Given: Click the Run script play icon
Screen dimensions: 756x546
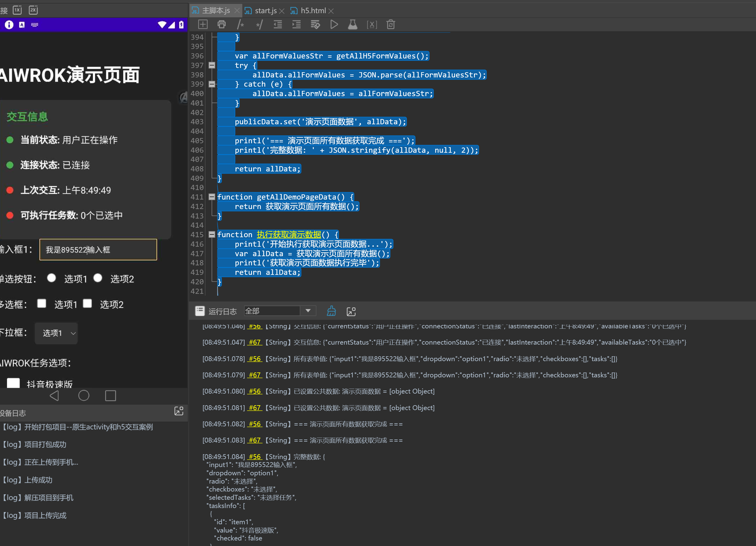Looking at the screenshot, I should pos(334,24).
